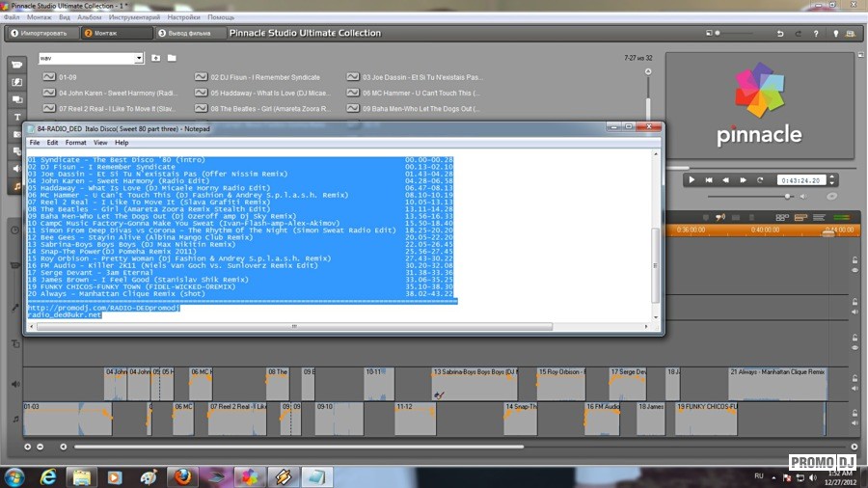Open the Titles tool with T icon
The height and width of the screenshot is (488, 868).
click(x=16, y=117)
